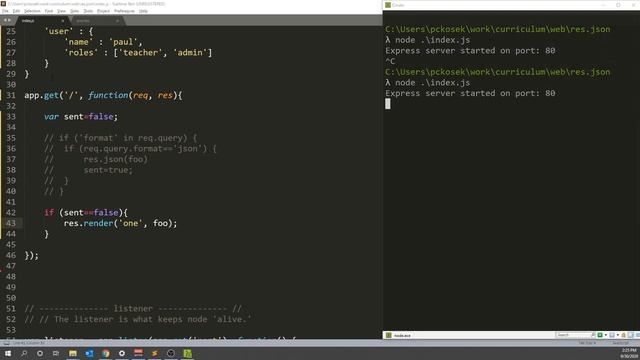Viewport: 640px width, 360px height.
Task: Open Outlook from the taskbar
Action: 89,353
